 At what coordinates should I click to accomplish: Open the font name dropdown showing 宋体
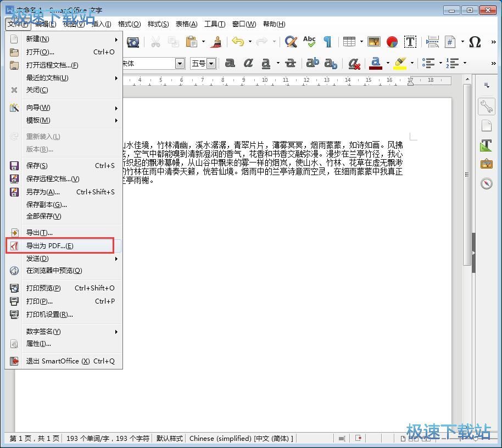(x=180, y=63)
